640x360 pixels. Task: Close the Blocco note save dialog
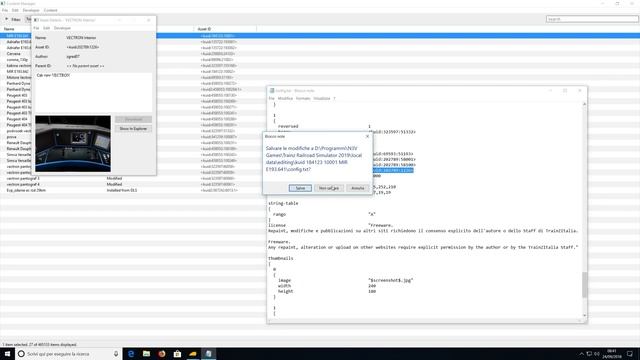point(367,136)
